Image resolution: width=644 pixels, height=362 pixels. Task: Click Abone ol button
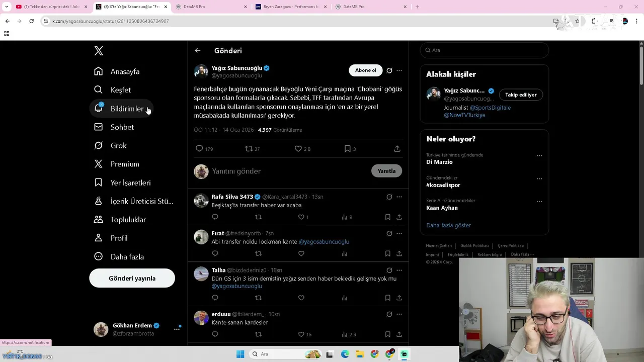tap(365, 70)
